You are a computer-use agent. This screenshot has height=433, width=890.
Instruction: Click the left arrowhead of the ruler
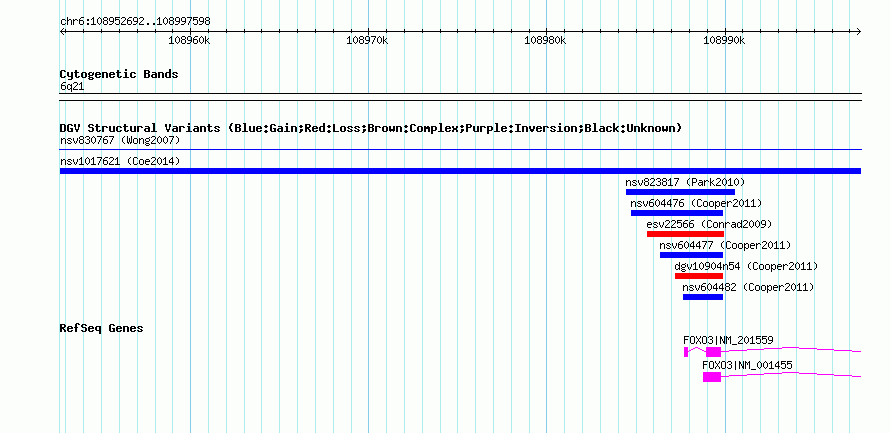[62, 31]
